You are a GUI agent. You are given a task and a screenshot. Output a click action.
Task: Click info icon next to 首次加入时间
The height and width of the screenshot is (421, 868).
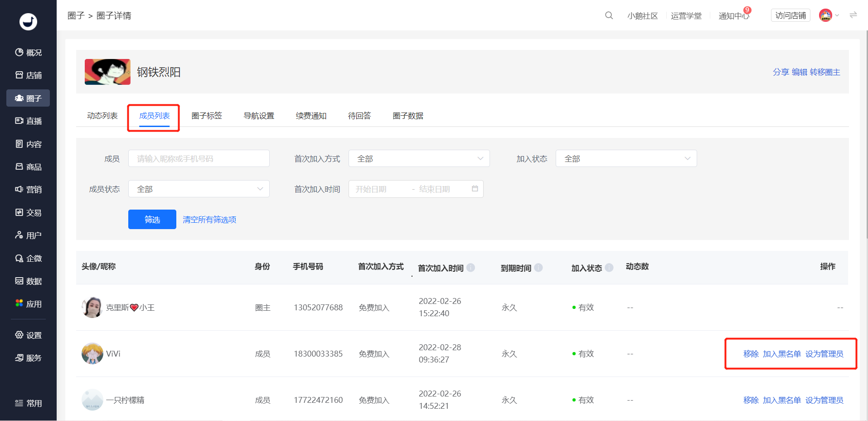tap(470, 268)
